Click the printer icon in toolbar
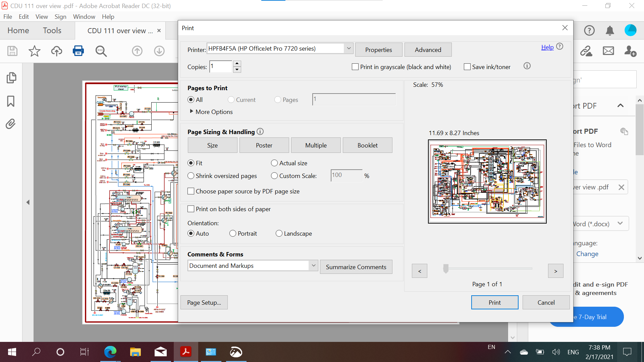This screenshot has width=644, height=362. coord(78,51)
